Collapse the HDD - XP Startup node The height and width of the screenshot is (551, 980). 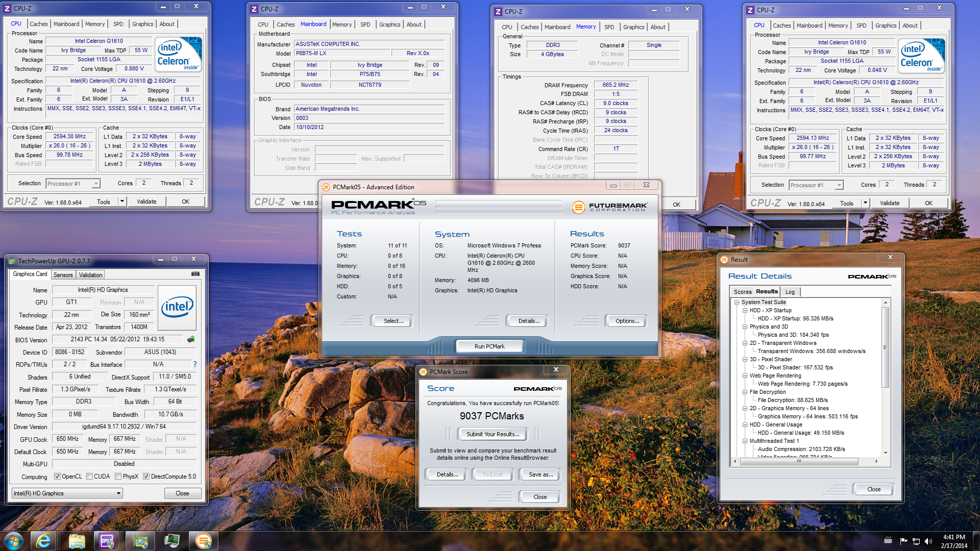(x=745, y=311)
